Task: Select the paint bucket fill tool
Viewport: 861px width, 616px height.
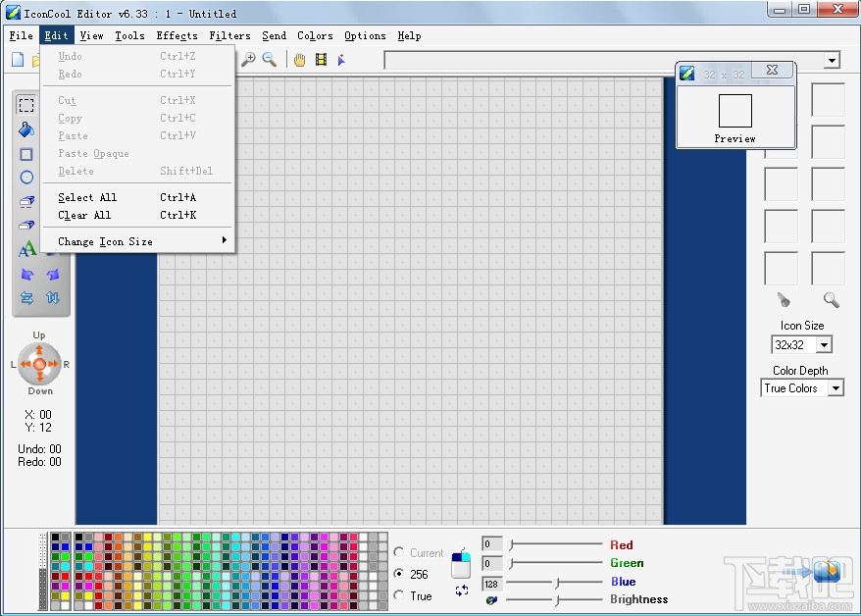Action: tap(25, 130)
